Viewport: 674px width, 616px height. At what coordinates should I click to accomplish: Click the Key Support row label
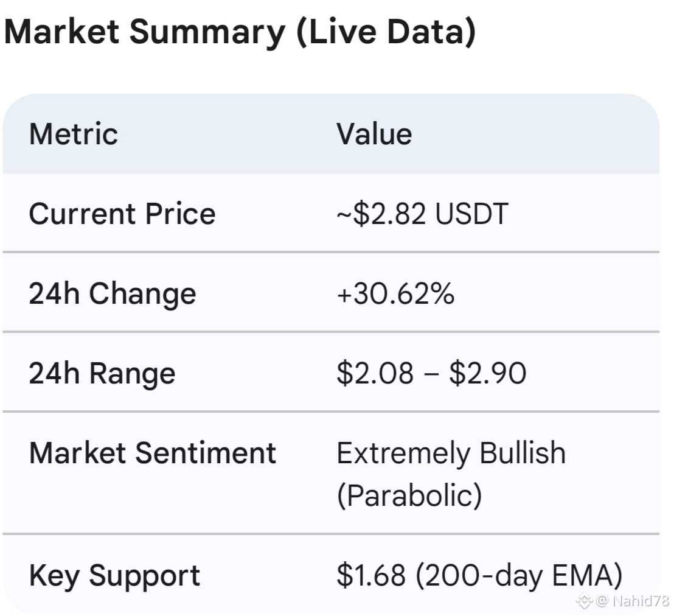(114, 576)
